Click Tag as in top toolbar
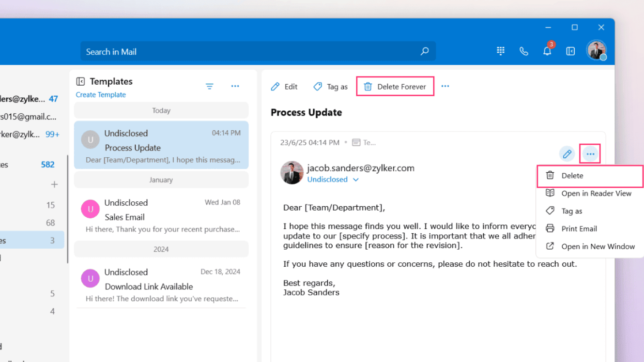Viewport: 644px width, 362px height. 331,87
